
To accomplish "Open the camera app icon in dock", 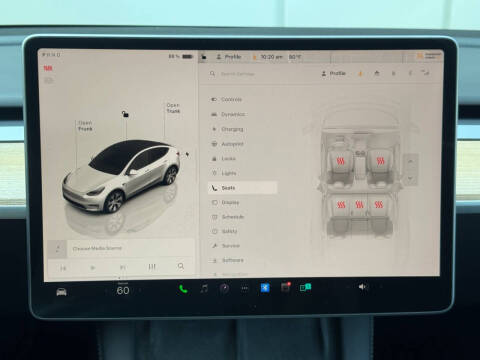I will [224, 288].
